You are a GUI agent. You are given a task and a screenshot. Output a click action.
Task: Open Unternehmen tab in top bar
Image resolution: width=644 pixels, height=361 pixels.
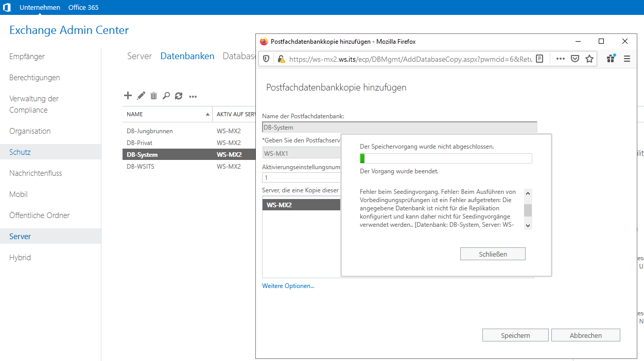40,7
